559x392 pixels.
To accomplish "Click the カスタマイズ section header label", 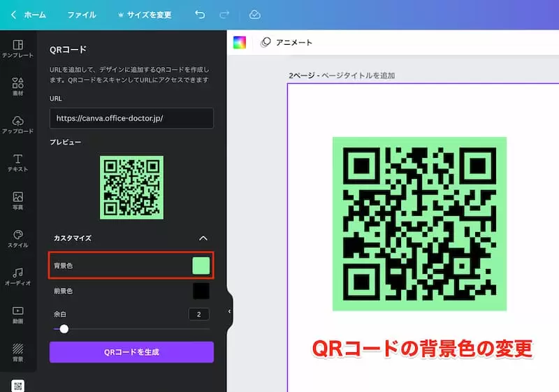I will point(73,238).
